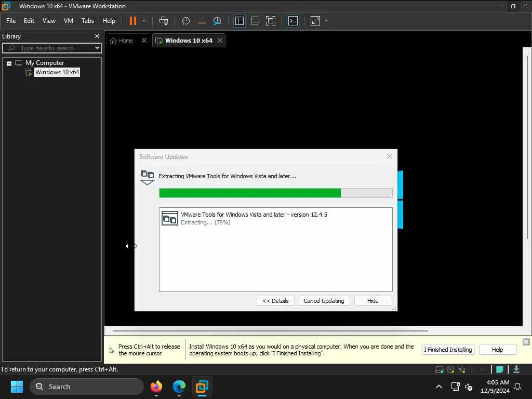
Task: Open the stretch mode dropdown arrow
Action: tap(326, 21)
